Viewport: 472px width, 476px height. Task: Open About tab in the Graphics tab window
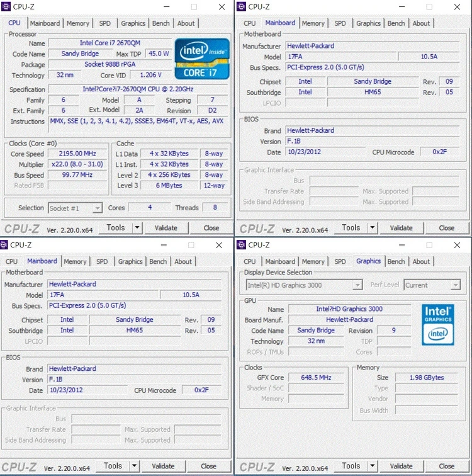pyautogui.click(x=422, y=262)
